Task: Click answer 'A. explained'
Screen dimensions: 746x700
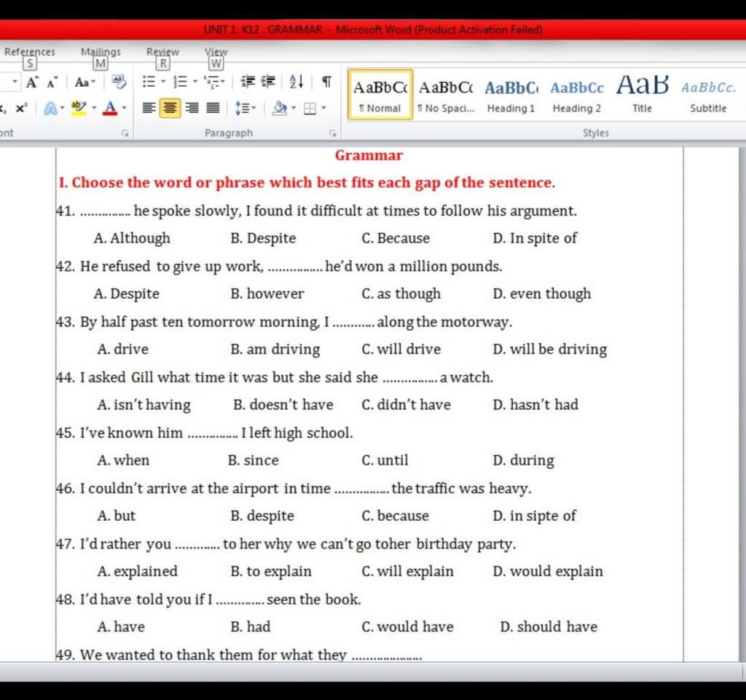Action: tap(138, 572)
